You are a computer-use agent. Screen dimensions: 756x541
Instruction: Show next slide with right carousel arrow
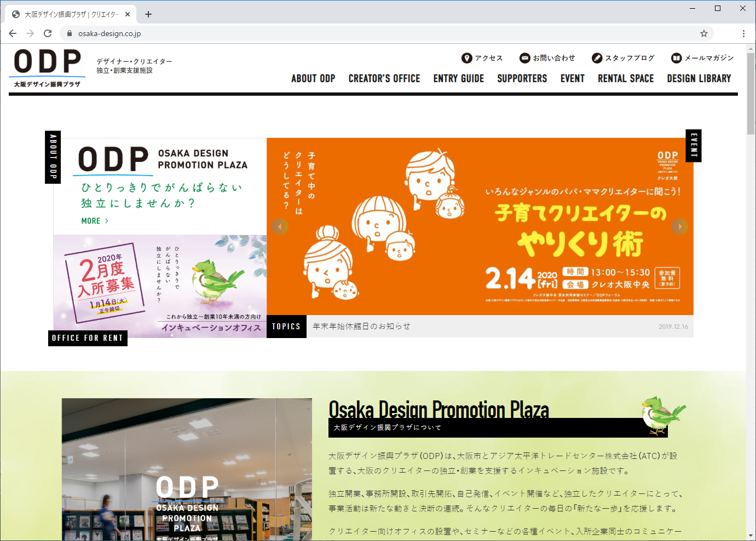coord(680,226)
